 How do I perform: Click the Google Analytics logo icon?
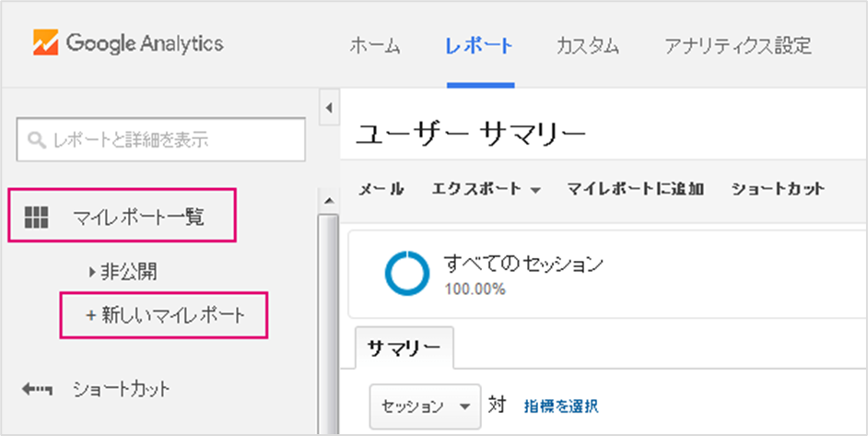pos(45,43)
